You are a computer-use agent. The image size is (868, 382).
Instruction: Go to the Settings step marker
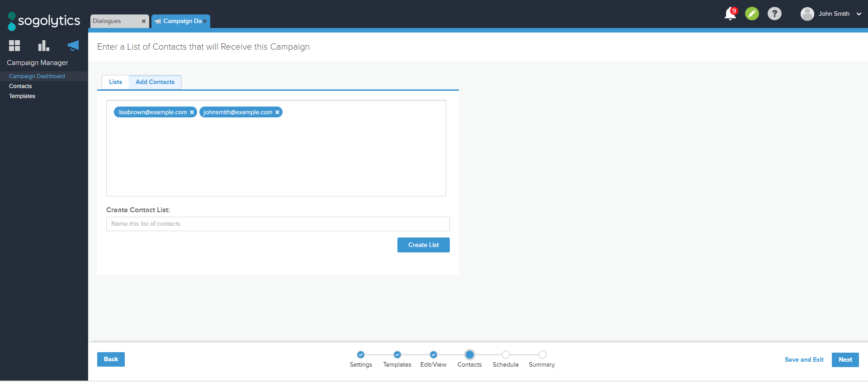coord(361,355)
